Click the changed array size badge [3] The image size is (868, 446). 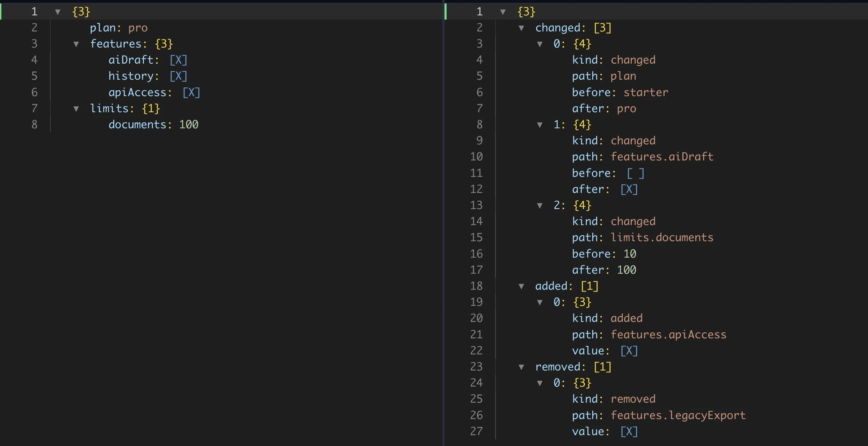(602, 28)
